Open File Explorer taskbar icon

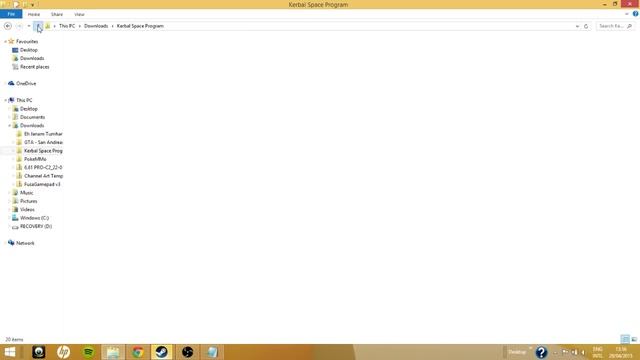pos(113,352)
